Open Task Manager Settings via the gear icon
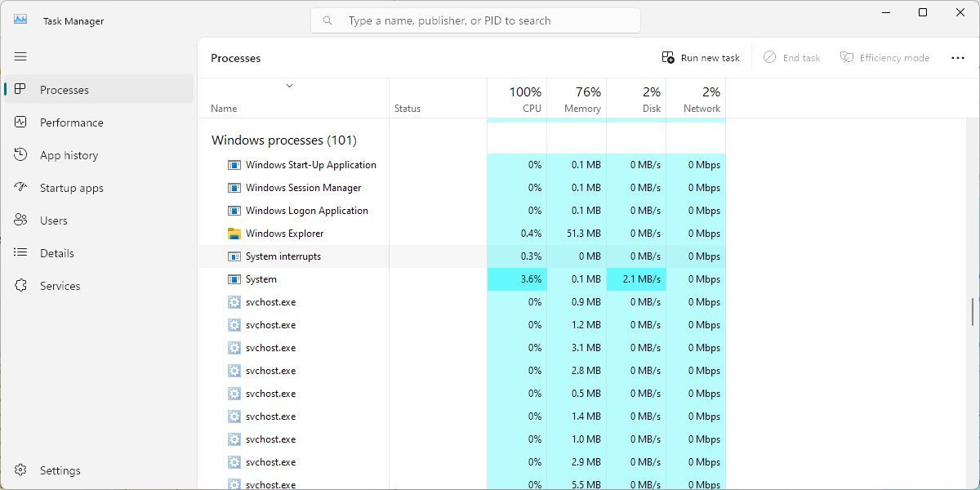980x490 pixels. (20, 470)
